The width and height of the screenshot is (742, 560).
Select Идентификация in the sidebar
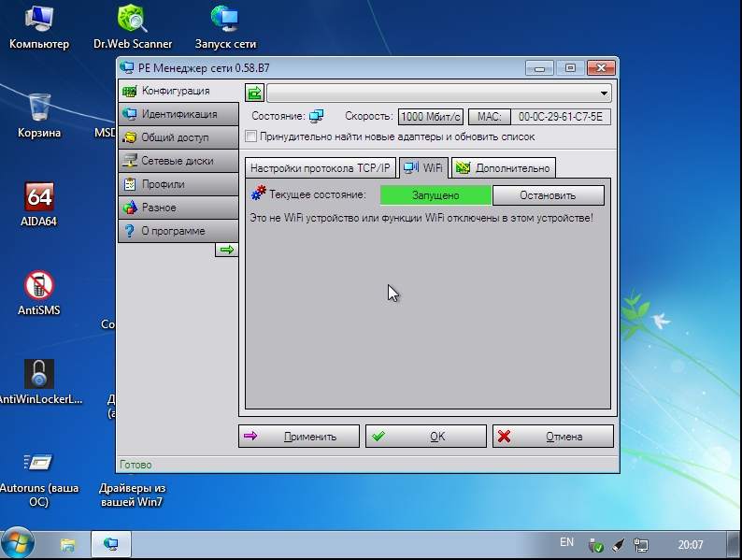click(178, 114)
